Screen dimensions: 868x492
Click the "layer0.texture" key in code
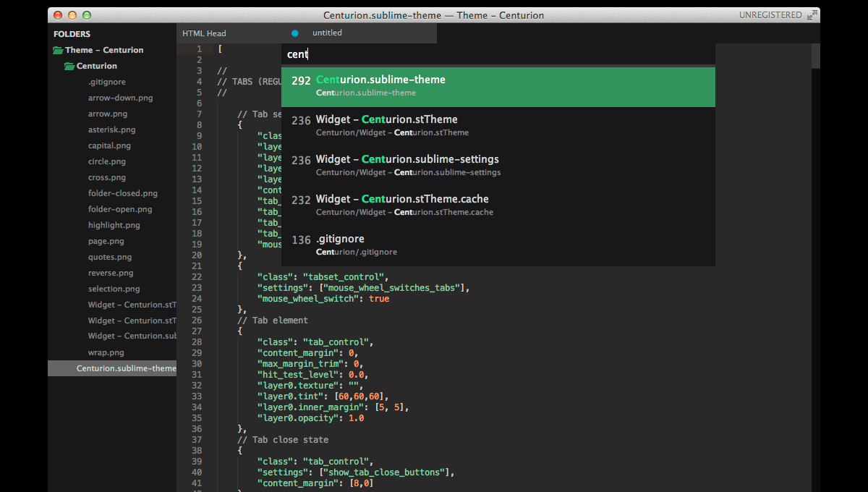(297, 385)
